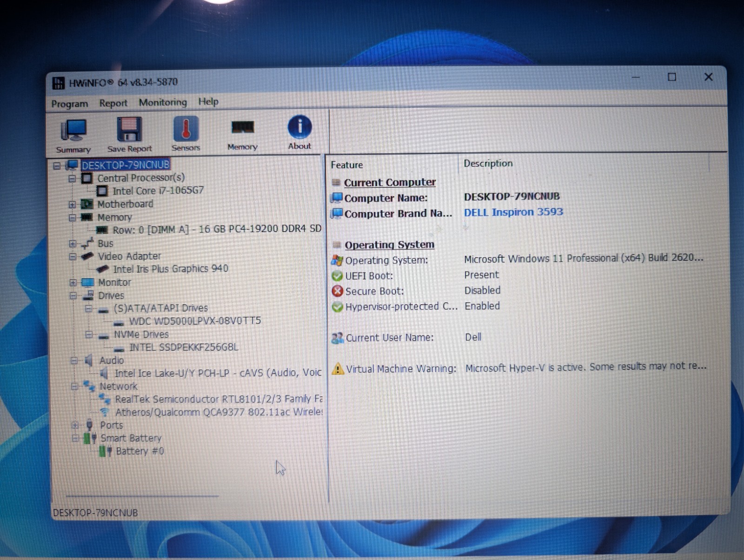The height and width of the screenshot is (560, 744).
Task: Select Intel Core i7-1065G7 processor
Action: [x=158, y=191]
